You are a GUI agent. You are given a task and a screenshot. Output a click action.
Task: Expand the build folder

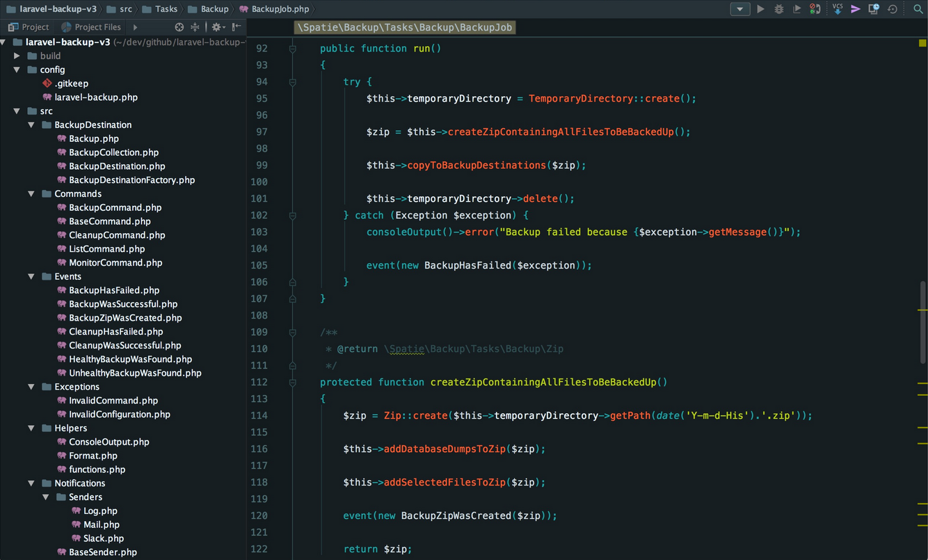(x=17, y=56)
